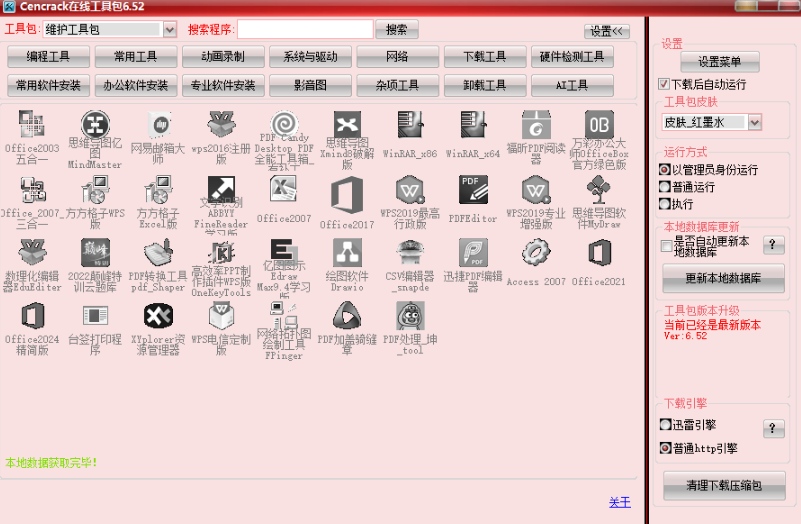Switch to 影音图 category
The width and height of the screenshot is (801, 524).
311,85
